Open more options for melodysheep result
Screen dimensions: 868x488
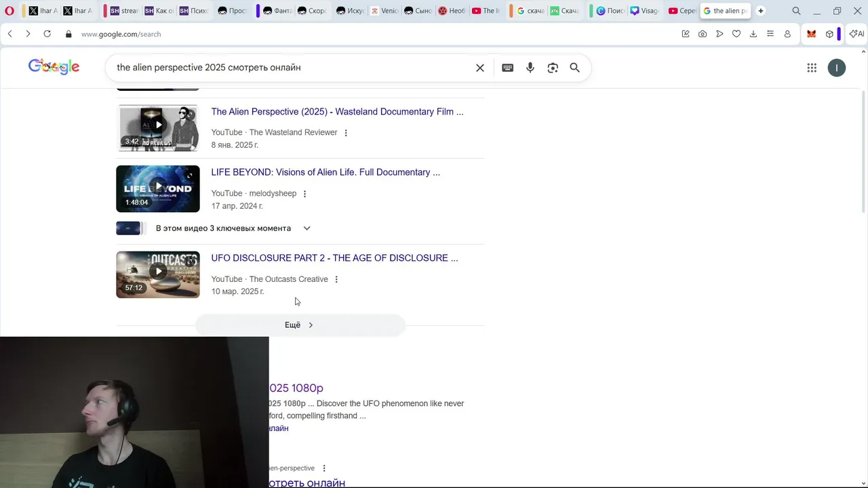tap(304, 194)
